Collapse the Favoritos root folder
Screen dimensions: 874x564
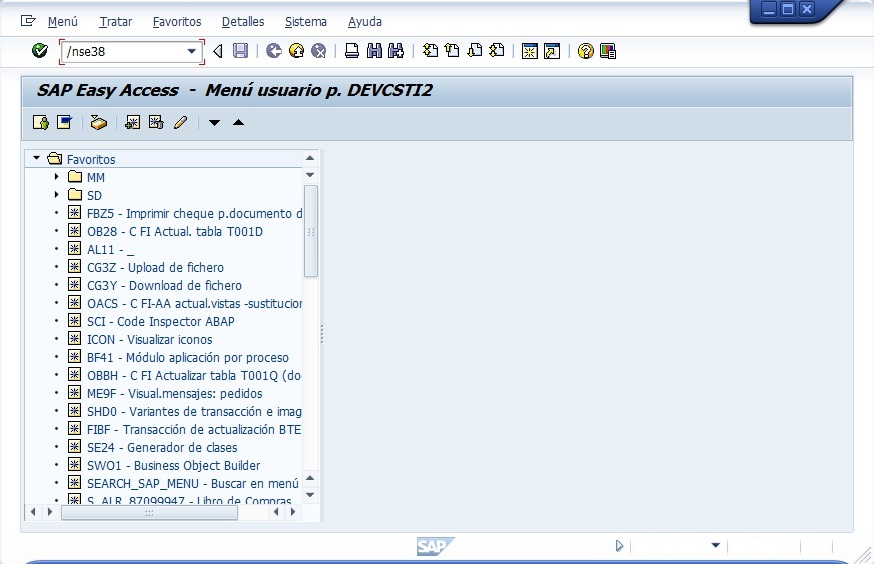tap(37, 158)
